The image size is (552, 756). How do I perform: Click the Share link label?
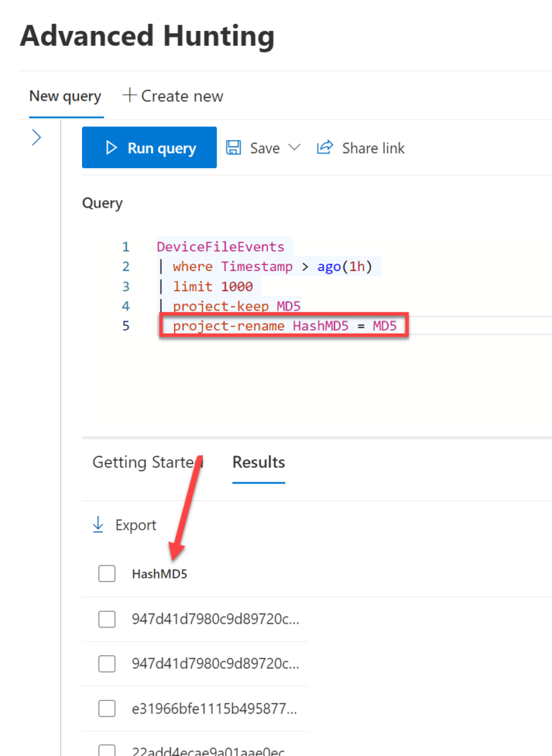click(373, 147)
